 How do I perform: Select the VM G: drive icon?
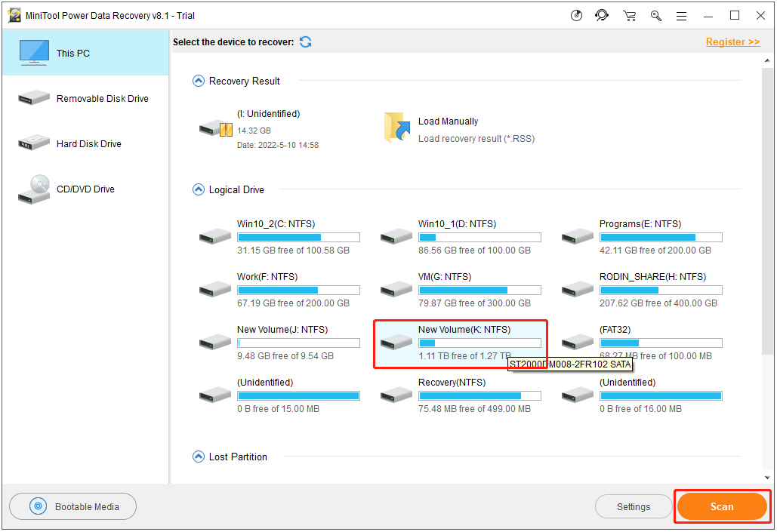click(396, 289)
